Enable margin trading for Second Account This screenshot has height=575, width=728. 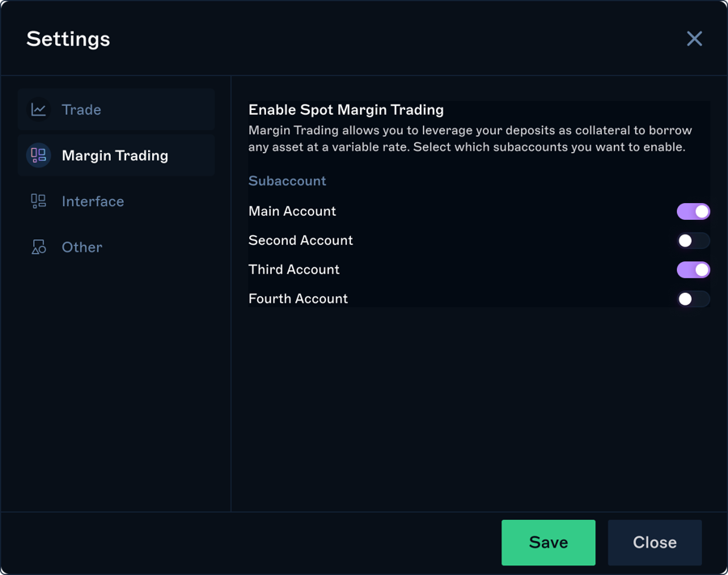click(693, 240)
